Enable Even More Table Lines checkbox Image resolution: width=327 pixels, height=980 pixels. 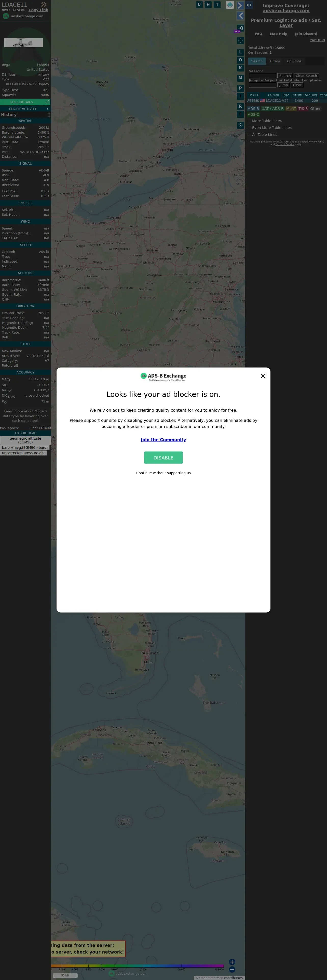coord(249,128)
